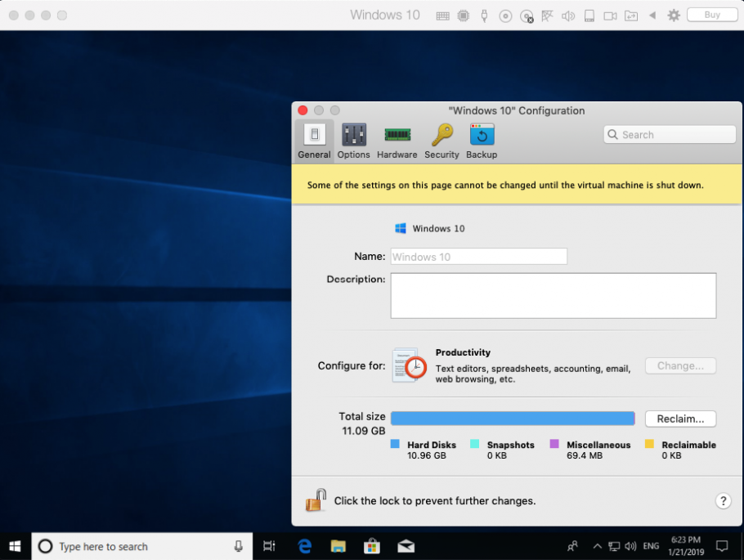
Task: Click the USB devices icon
Action: click(x=484, y=15)
